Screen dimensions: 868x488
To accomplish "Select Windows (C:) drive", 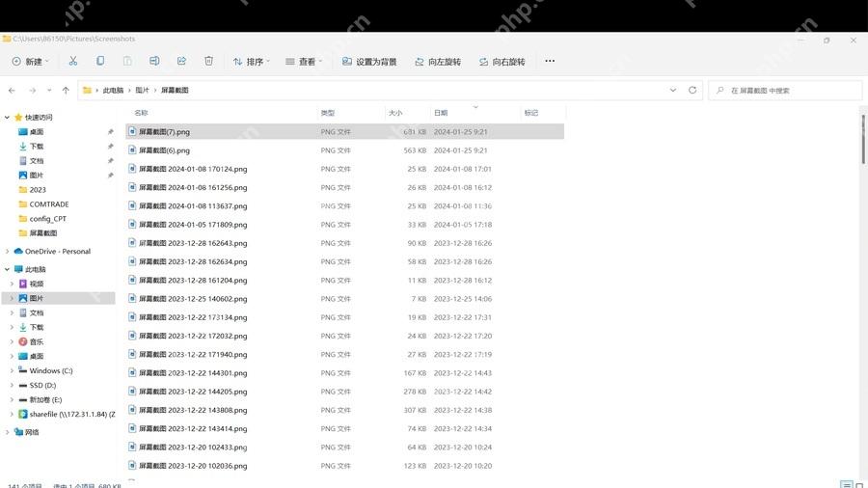I will pyautogui.click(x=51, y=370).
